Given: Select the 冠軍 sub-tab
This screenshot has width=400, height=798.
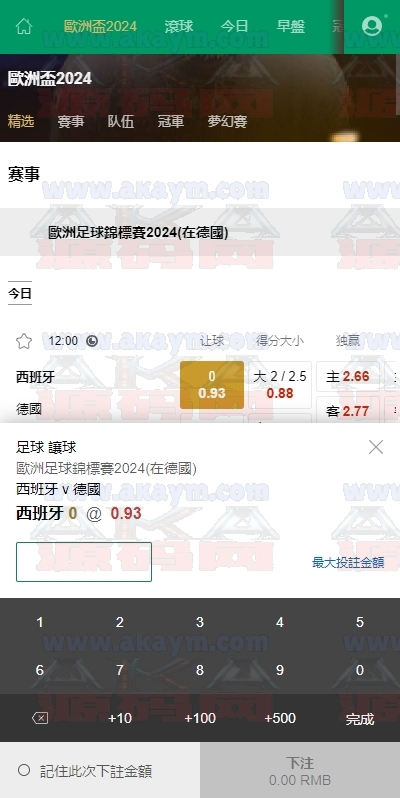Looking at the screenshot, I should (x=171, y=121).
